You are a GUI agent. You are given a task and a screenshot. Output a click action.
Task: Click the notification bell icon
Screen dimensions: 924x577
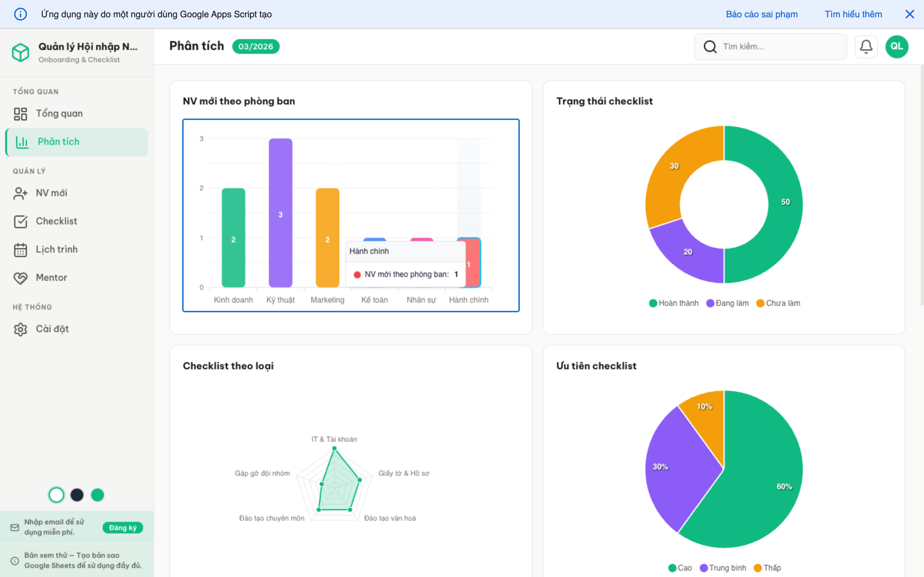coord(866,46)
